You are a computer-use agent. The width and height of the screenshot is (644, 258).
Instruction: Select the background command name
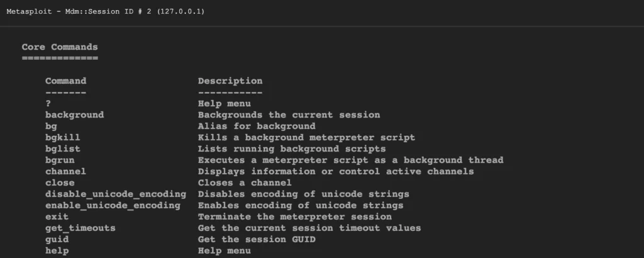click(74, 115)
